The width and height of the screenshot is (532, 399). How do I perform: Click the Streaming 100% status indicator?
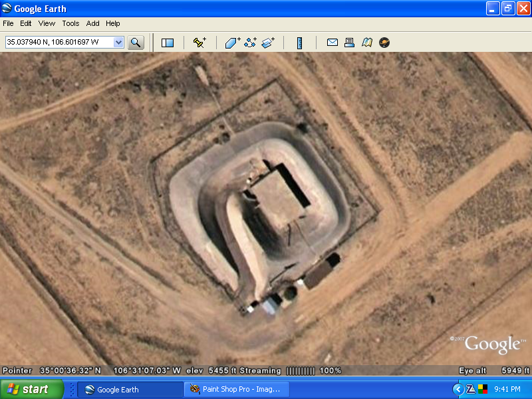pyautogui.click(x=291, y=370)
